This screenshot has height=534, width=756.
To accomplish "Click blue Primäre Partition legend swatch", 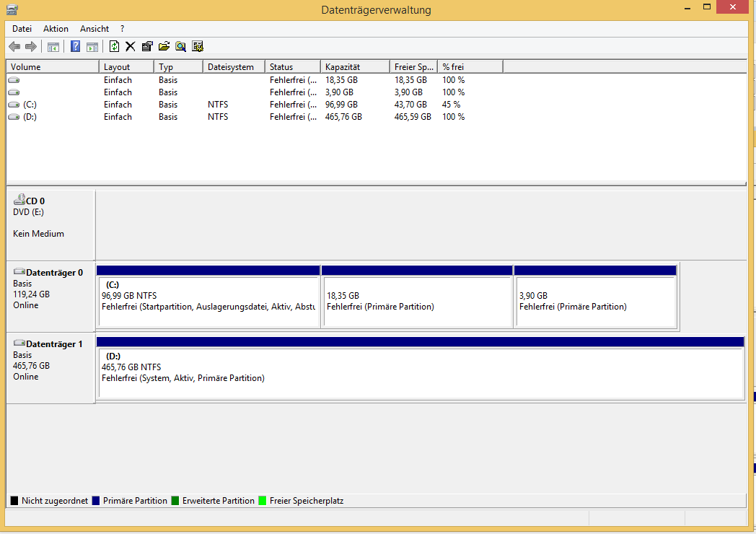I will coord(95,501).
